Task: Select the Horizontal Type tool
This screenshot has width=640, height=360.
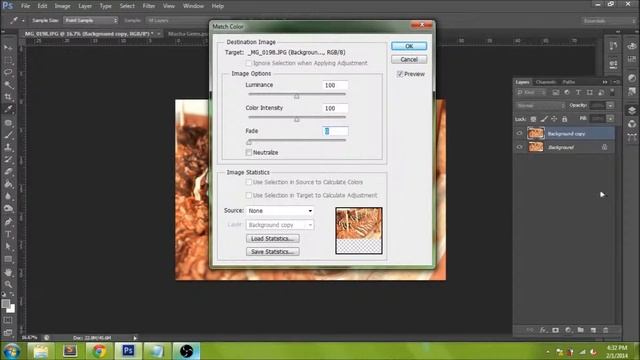Action: [x=8, y=234]
